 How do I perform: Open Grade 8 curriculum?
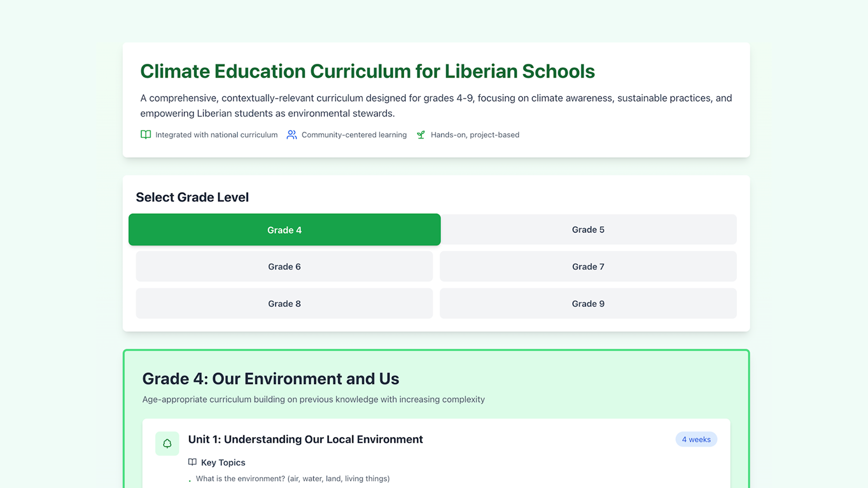pos(284,304)
